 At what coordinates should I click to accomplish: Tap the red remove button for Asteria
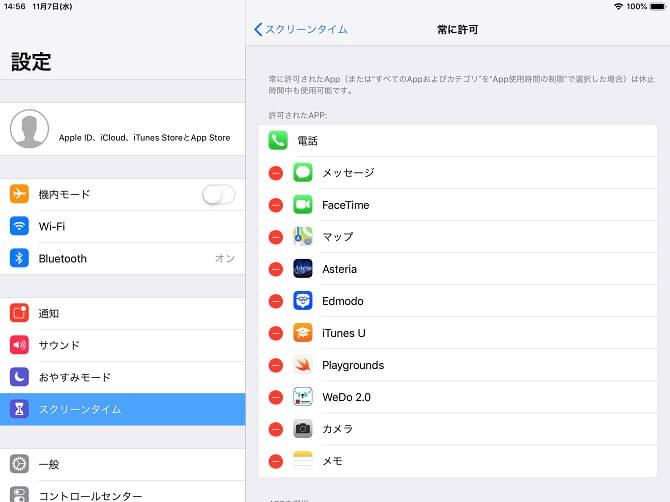[x=276, y=269]
